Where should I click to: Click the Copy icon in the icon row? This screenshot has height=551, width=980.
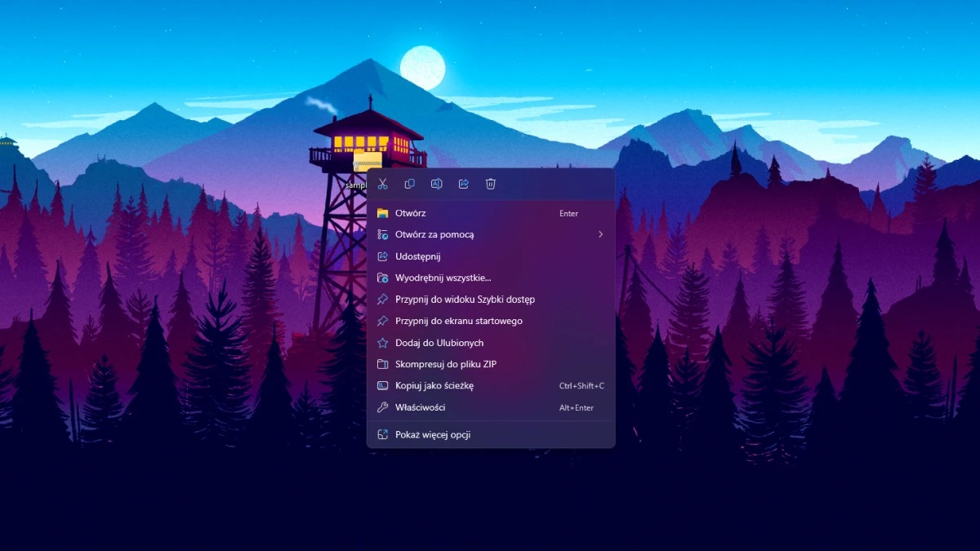tap(409, 184)
